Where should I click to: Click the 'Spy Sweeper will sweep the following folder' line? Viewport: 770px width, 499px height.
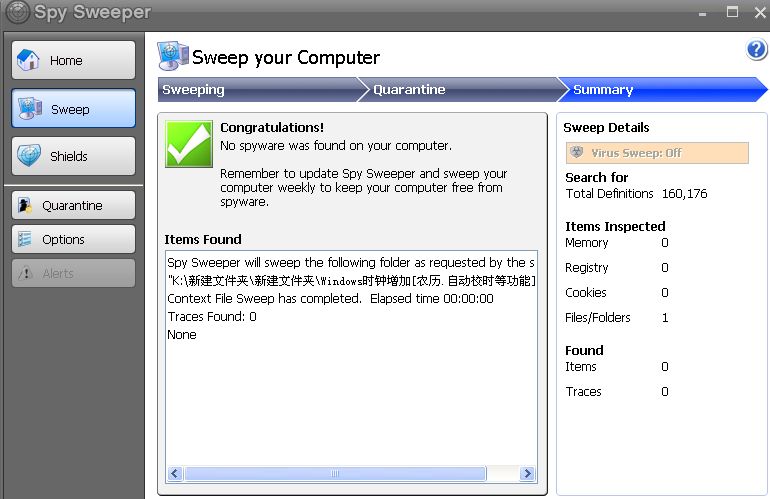[x=351, y=263]
